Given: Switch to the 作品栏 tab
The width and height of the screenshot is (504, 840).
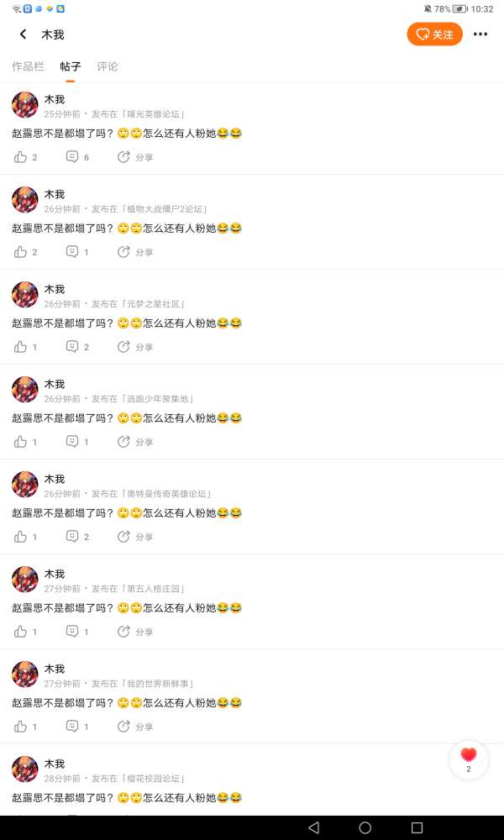Looking at the screenshot, I should 28,66.
